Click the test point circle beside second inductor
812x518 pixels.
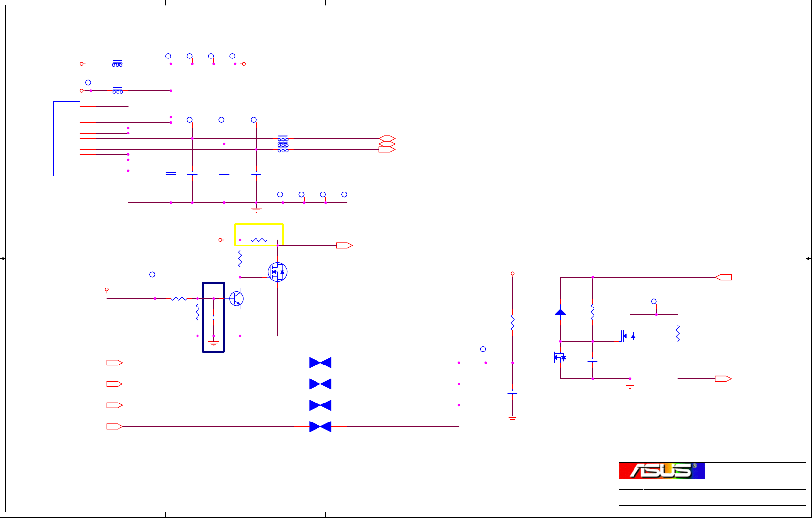pyautogui.click(x=88, y=83)
